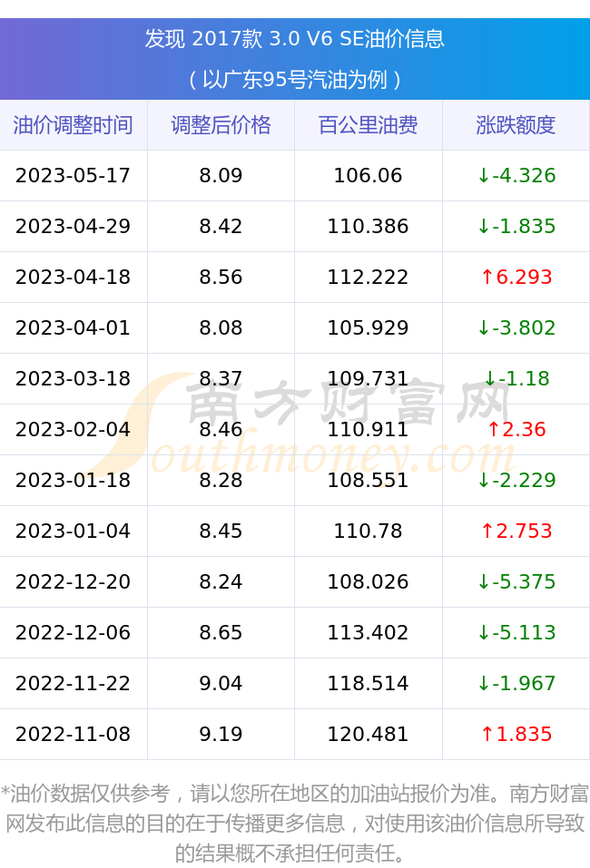Click the 油价调整时间 column header

[74, 125]
